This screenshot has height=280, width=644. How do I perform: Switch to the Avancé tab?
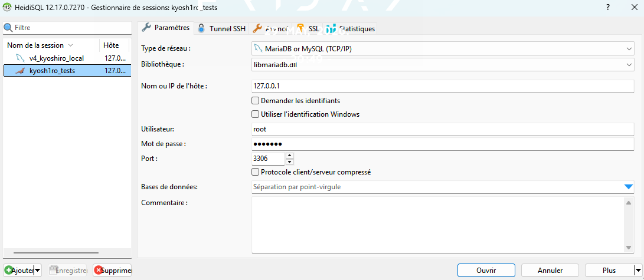coord(270,28)
